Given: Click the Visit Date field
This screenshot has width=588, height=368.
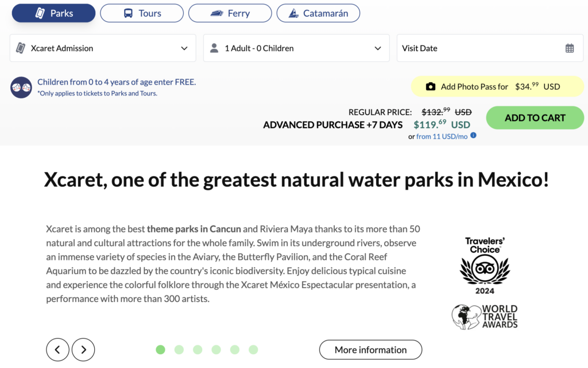Looking at the screenshot, I should (x=490, y=48).
